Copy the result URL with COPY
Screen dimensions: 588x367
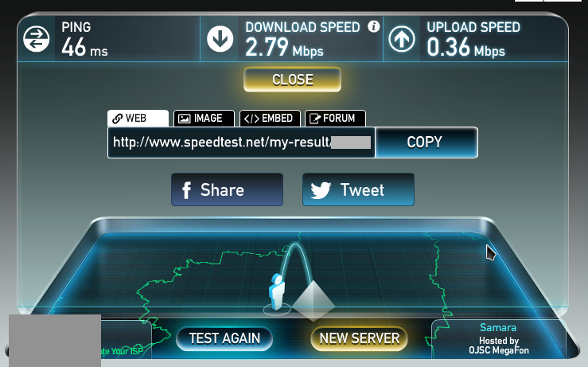(x=426, y=143)
